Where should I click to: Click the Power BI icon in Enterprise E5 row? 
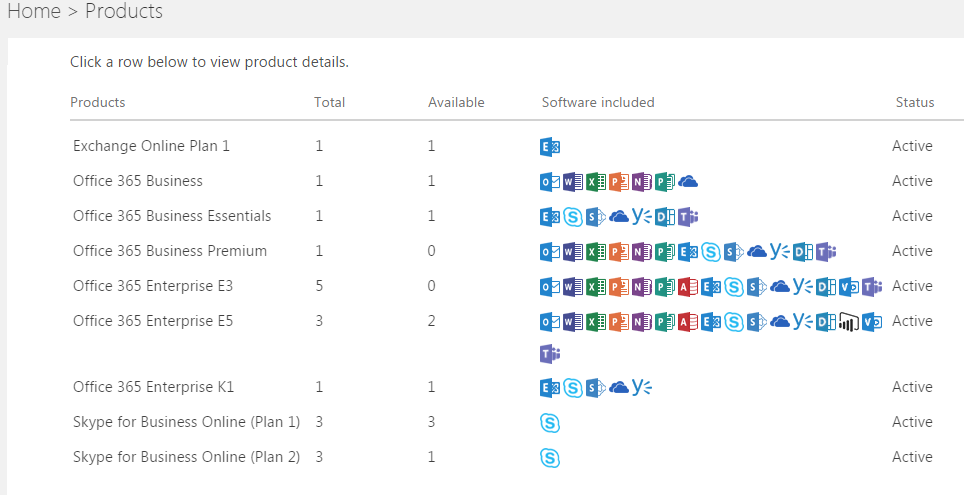pyautogui.click(x=849, y=322)
